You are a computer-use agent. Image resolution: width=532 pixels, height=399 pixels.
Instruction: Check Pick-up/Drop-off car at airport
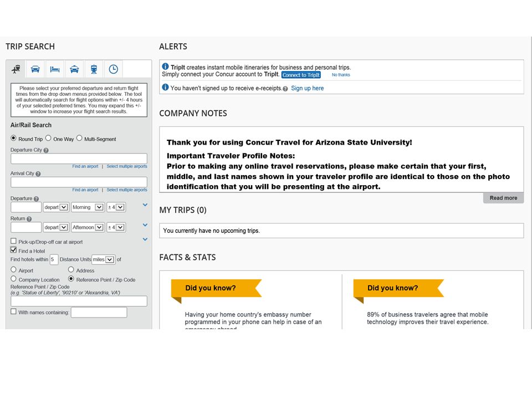(x=13, y=241)
